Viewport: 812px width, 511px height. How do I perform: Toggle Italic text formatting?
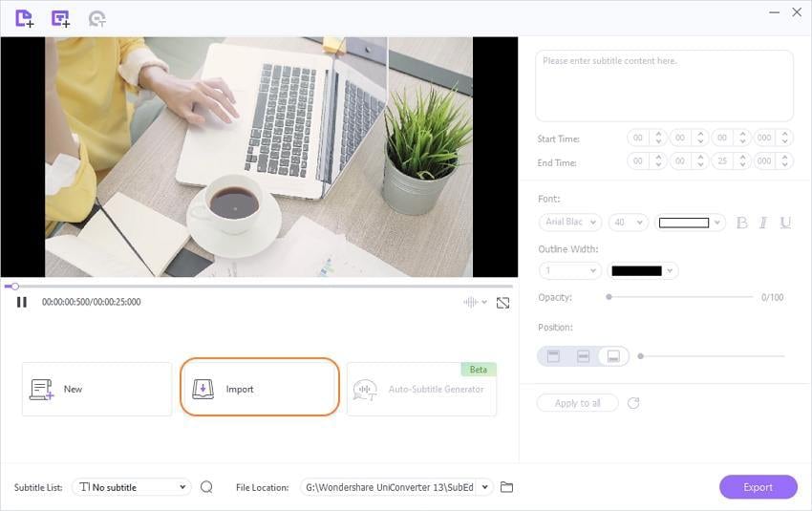pyautogui.click(x=763, y=223)
